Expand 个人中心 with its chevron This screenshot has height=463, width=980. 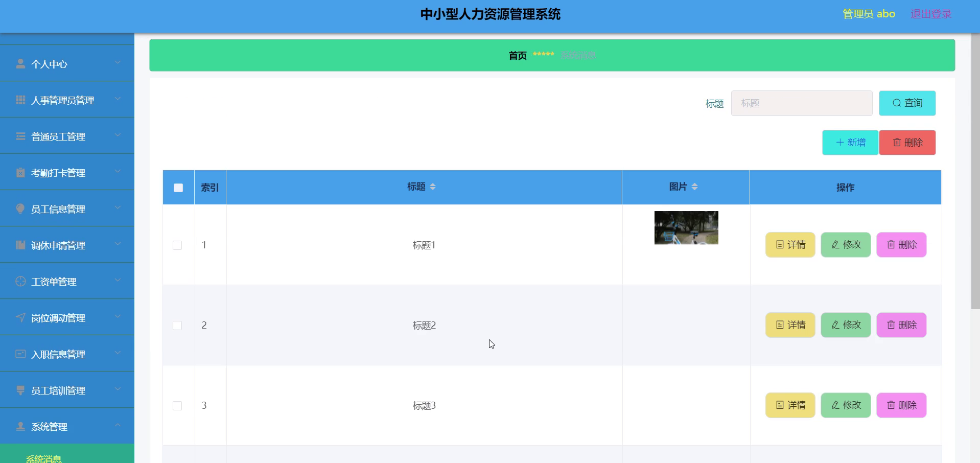click(118, 62)
